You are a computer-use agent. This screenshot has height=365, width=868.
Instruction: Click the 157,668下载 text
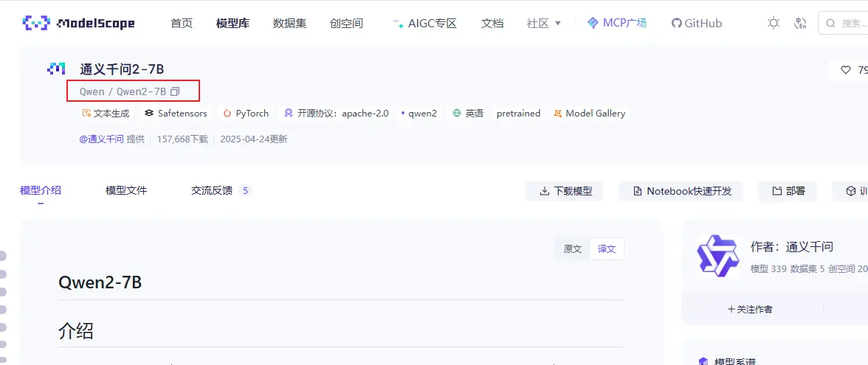coord(182,139)
